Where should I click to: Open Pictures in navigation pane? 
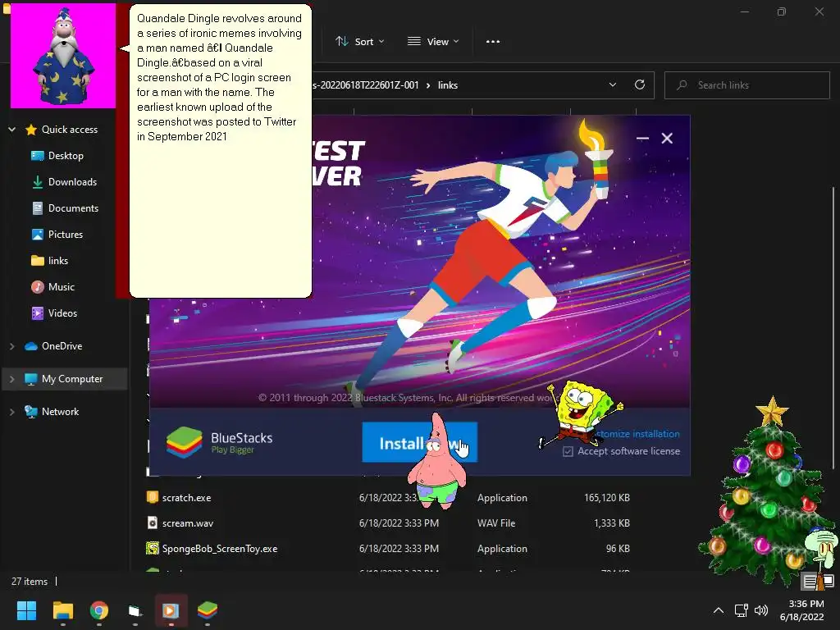tap(66, 234)
